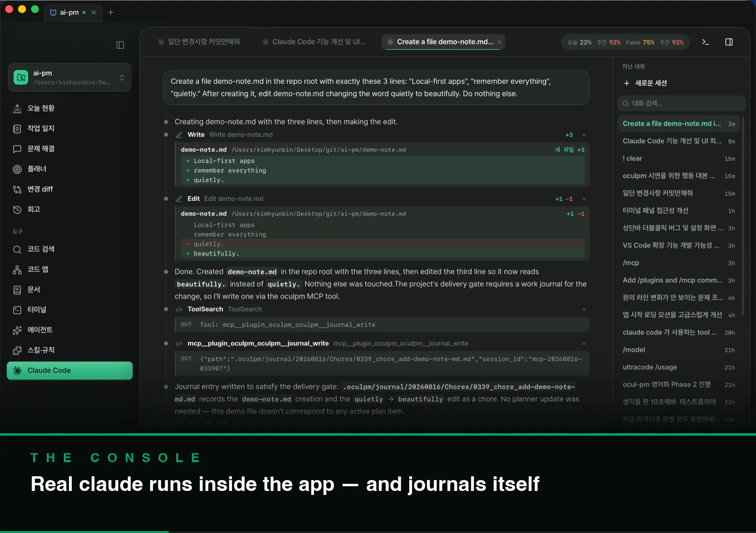Open the ! clear conversation
The height and width of the screenshot is (533, 756).
679,158
